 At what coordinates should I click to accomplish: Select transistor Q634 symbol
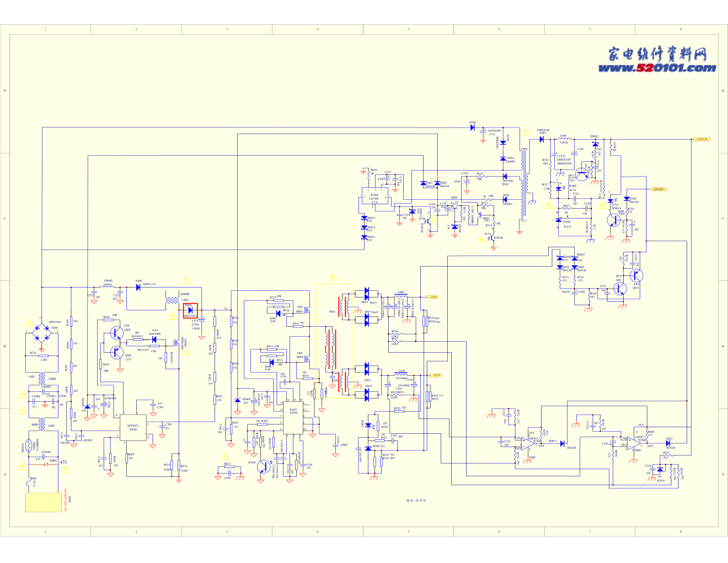pyautogui.click(x=620, y=288)
